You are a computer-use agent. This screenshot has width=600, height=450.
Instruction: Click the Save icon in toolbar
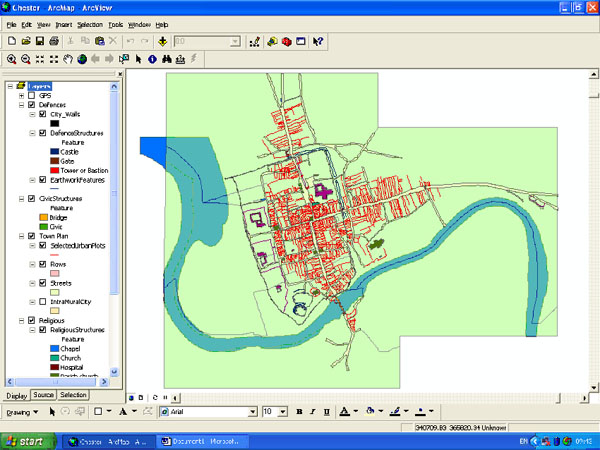coord(40,42)
